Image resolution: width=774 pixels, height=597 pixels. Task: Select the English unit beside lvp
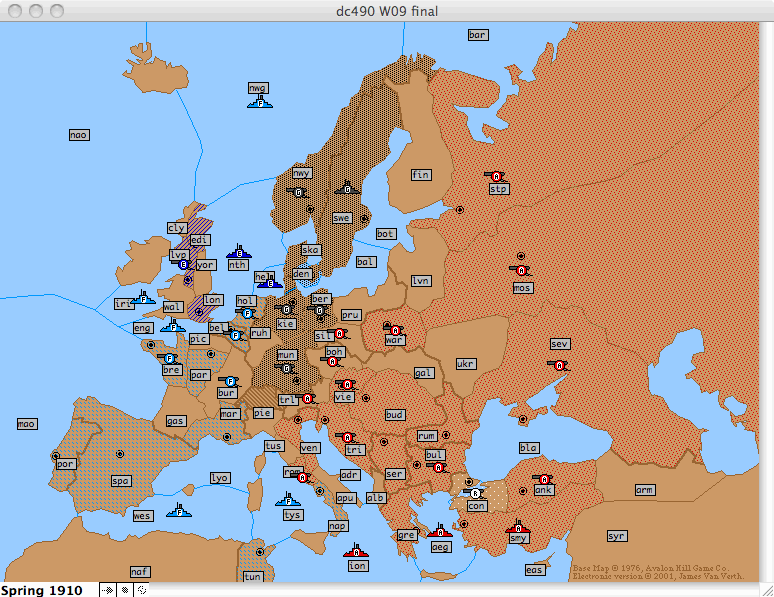click(x=183, y=265)
